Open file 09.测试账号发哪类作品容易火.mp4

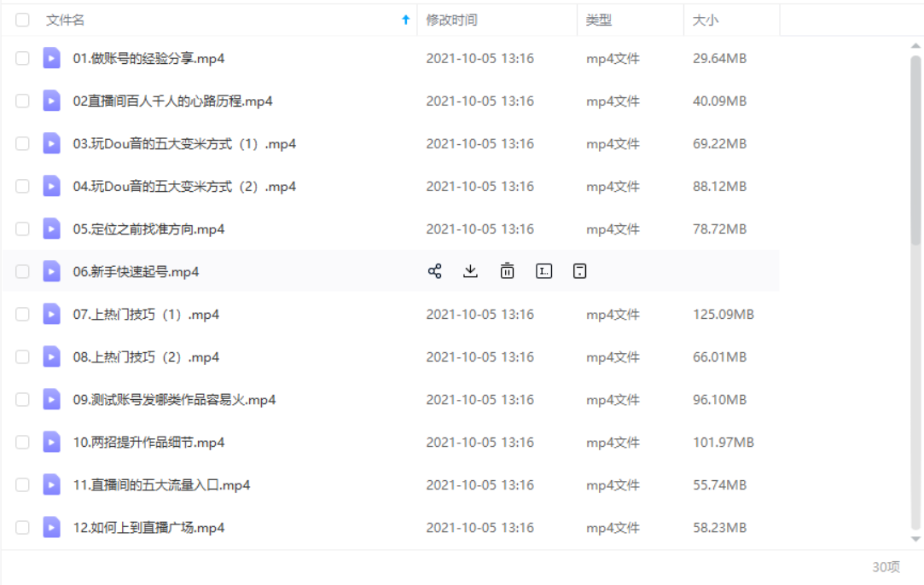click(x=174, y=399)
